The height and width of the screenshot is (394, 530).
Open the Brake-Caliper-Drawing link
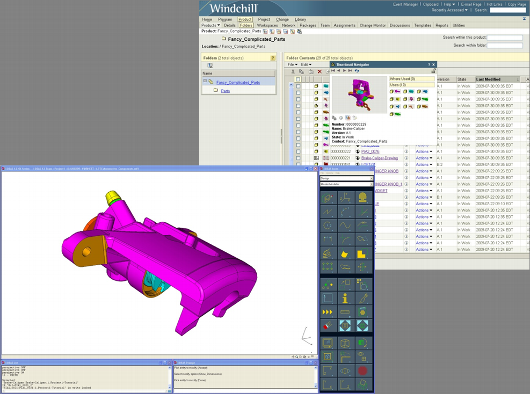(380, 158)
